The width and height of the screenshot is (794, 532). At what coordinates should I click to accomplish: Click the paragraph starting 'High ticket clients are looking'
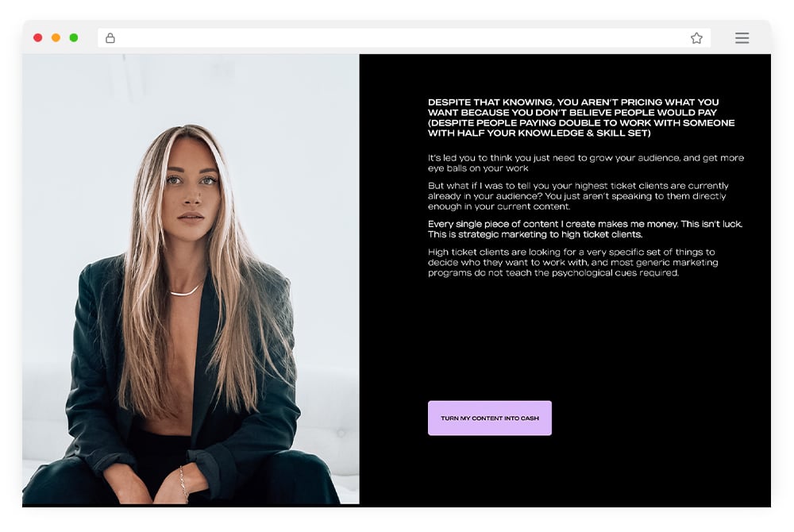coord(572,262)
